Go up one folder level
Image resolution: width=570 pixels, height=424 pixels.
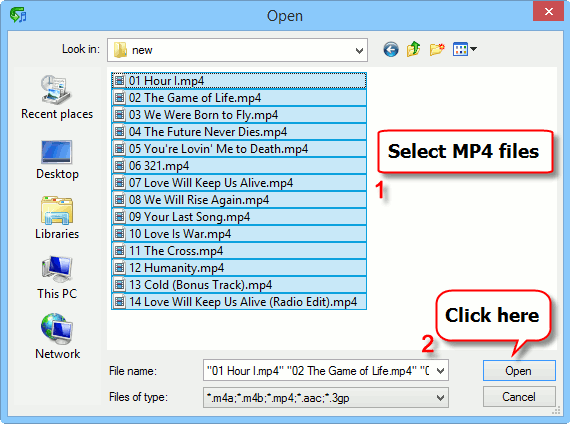(x=414, y=49)
